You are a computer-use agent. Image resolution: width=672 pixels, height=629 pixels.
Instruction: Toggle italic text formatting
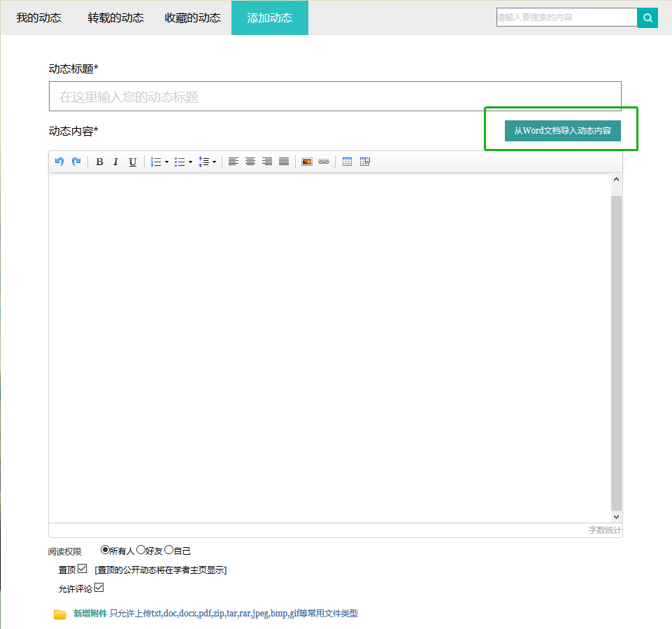point(116,162)
